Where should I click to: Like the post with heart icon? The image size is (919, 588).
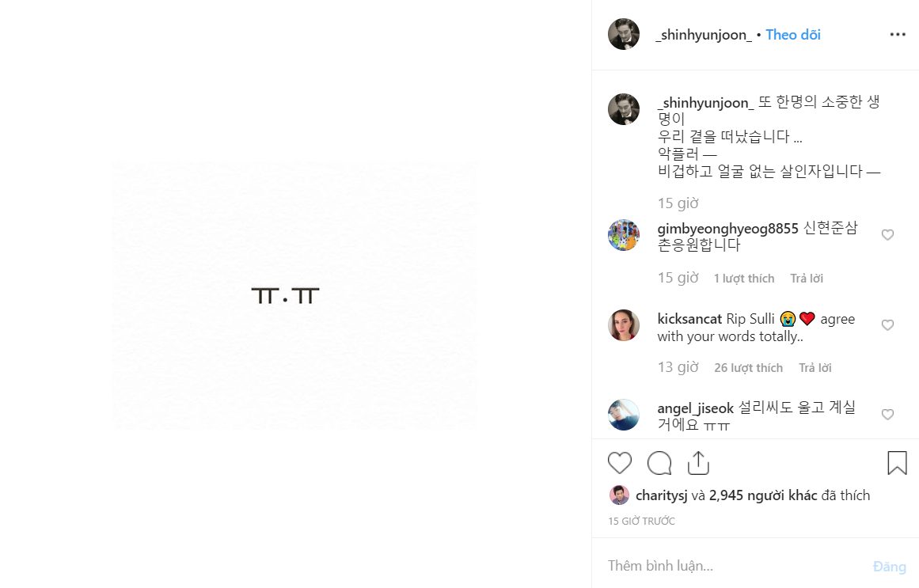[x=620, y=463]
